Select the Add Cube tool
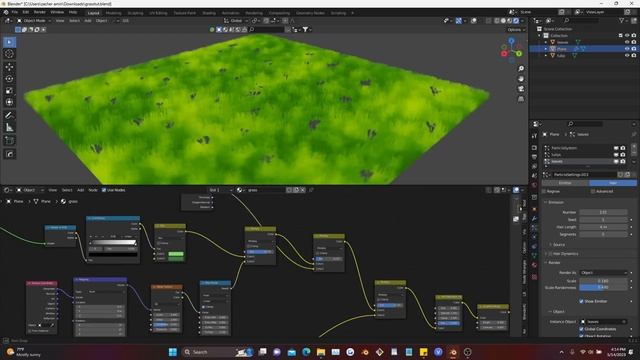 [x=9, y=141]
